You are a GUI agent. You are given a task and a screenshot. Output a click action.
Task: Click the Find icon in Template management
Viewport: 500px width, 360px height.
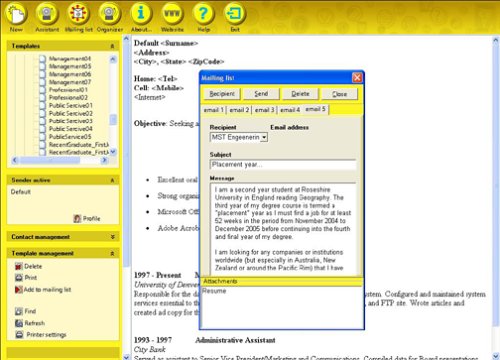(19, 311)
